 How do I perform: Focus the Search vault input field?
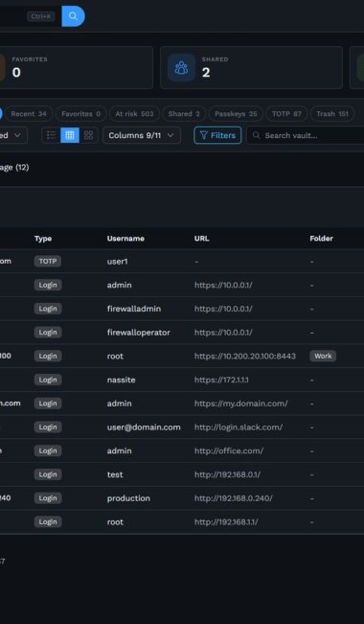tap(307, 135)
